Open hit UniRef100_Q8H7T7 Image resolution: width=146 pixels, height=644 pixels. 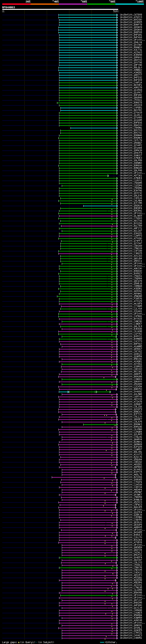[131, 75]
